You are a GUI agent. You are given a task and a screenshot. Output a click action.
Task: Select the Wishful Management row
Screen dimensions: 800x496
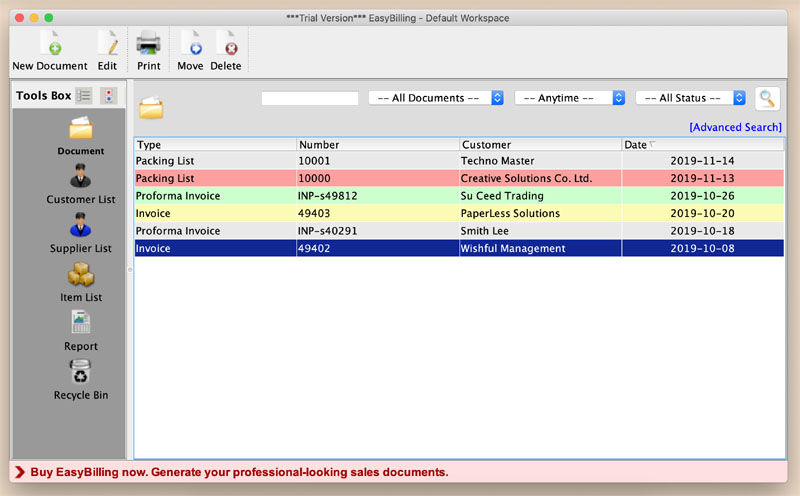click(459, 249)
